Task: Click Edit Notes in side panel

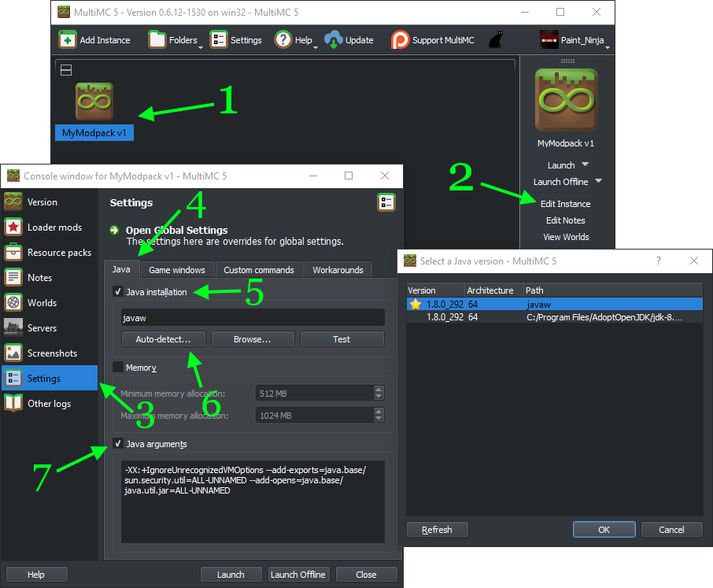Action: (565, 220)
